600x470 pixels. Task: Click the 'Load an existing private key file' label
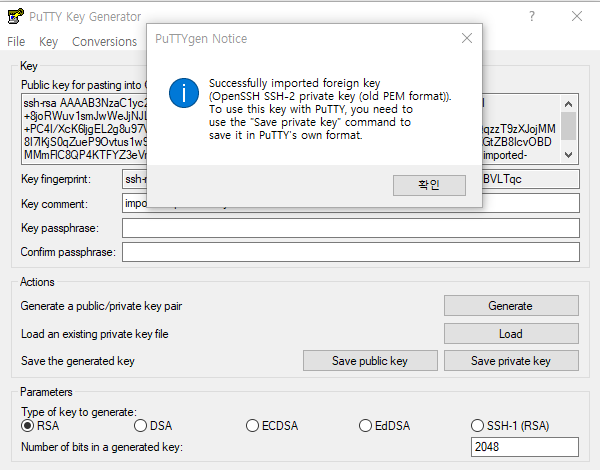[x=95, y=334]
